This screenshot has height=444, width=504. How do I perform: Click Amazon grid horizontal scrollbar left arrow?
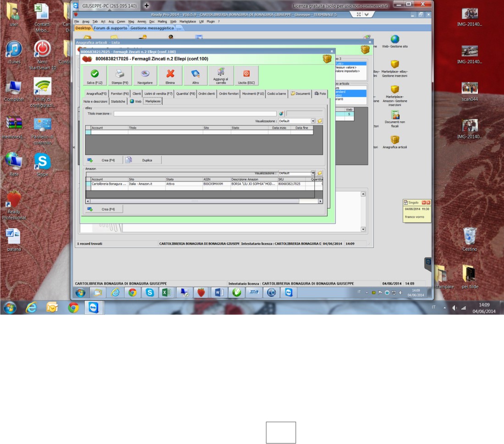pos(88,201)
